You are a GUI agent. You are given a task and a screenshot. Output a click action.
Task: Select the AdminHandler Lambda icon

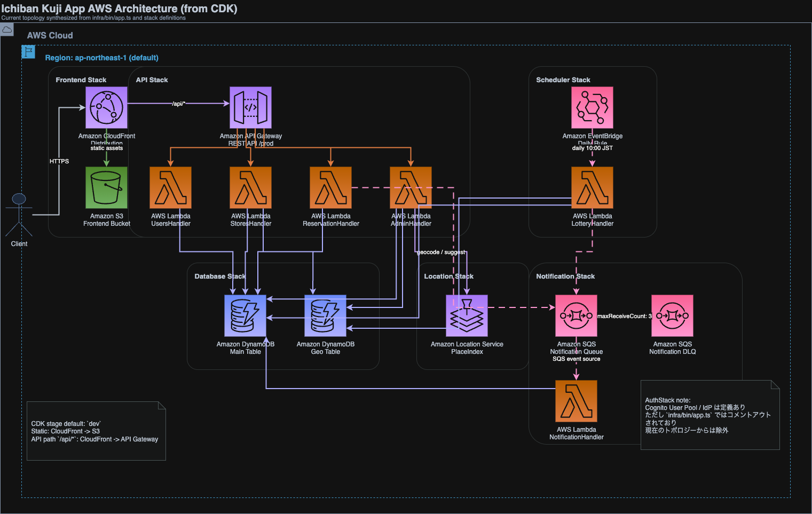coord(411,187)
